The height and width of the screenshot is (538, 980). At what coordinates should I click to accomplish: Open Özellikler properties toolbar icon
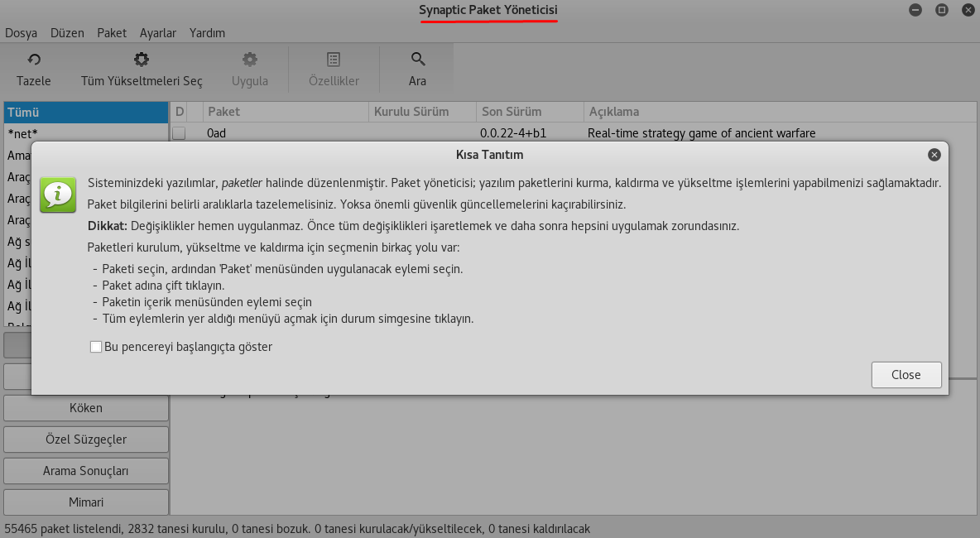334,60
